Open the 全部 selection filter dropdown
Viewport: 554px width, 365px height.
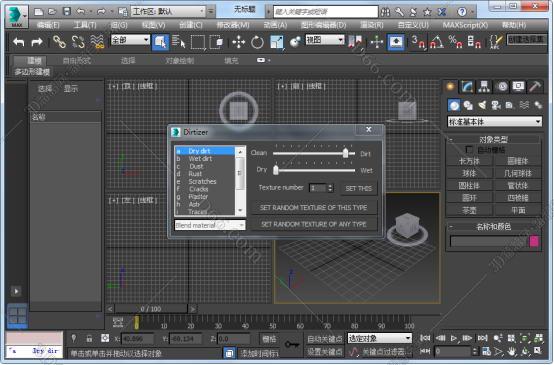pyautogui.click(x=130, y=40)
